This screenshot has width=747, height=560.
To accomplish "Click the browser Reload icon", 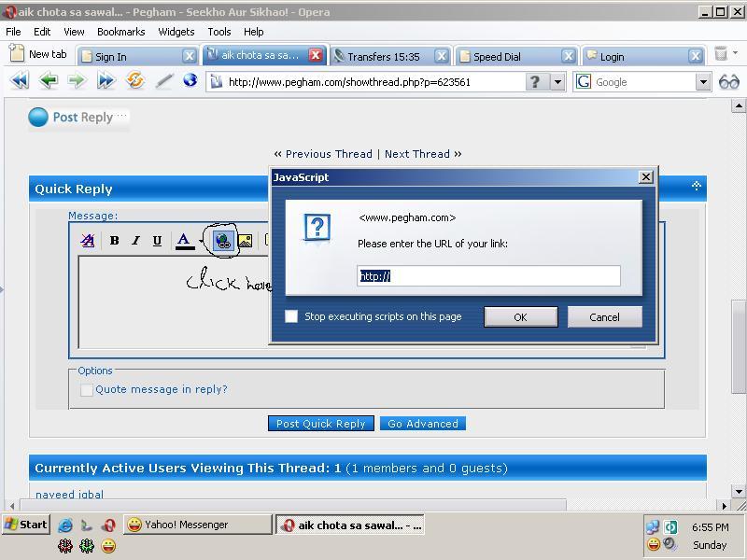I will coord(135,81).
